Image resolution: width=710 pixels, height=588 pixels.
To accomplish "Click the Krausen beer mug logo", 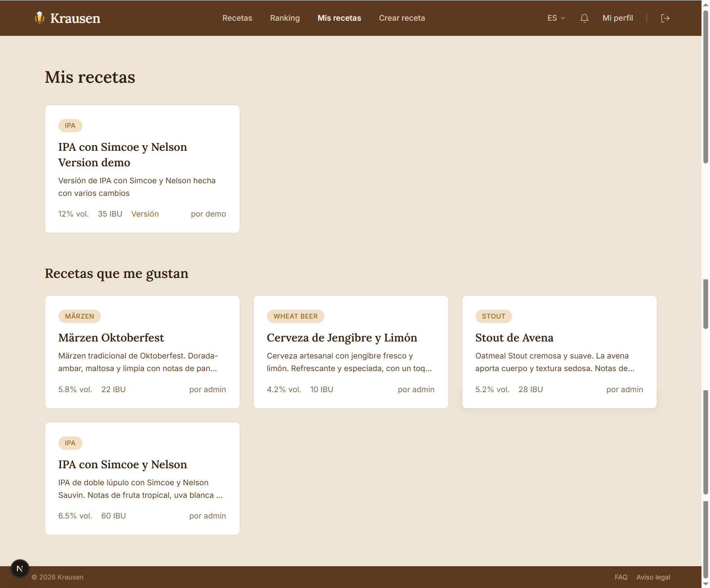I will [40, 18].
